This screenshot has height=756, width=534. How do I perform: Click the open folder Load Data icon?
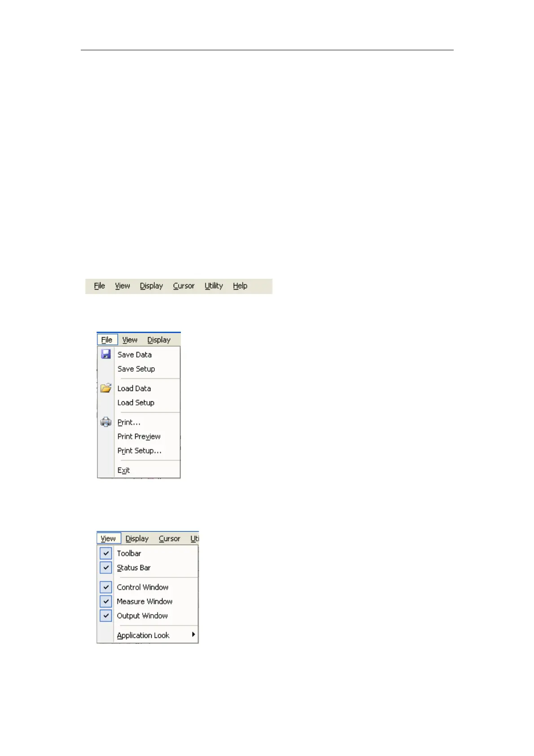(x=106, y=388)
